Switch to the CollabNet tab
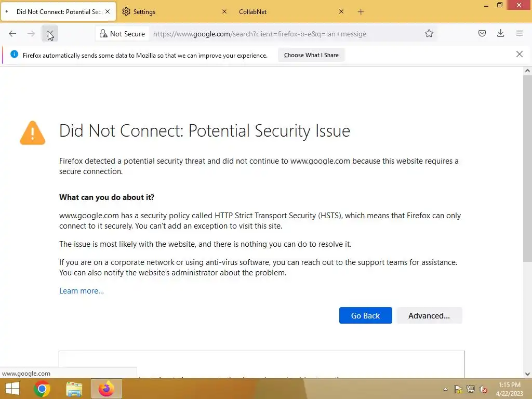Image resolution: width=532 pixels, height=399 pixels. [x=283, y=11]
